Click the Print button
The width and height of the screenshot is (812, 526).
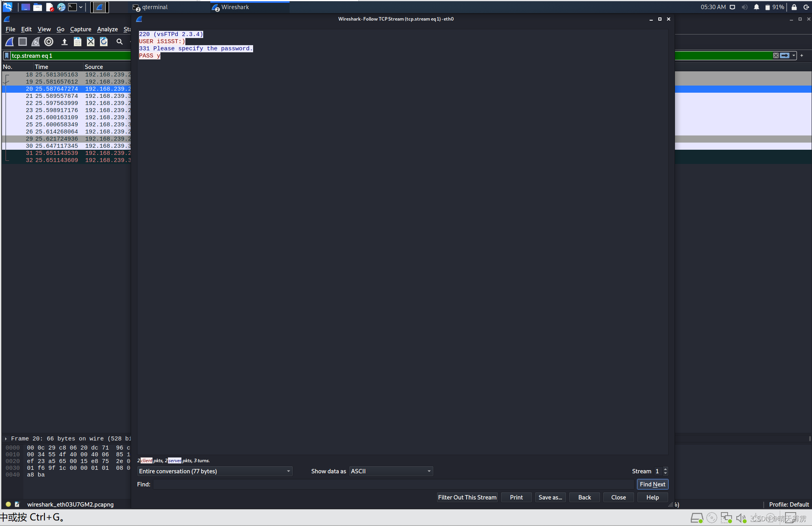pos(516,497)
